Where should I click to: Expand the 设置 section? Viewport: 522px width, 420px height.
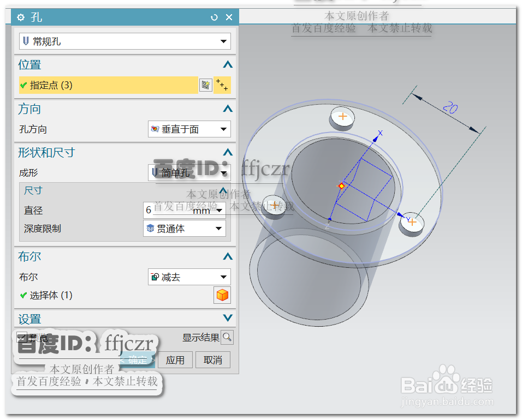point(228,317)
